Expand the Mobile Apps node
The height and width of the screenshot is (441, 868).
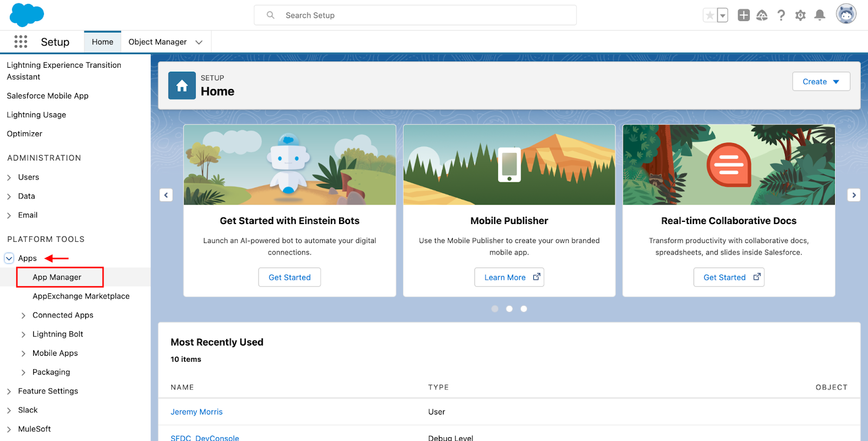pyautogui.click(x=23, y=353)
